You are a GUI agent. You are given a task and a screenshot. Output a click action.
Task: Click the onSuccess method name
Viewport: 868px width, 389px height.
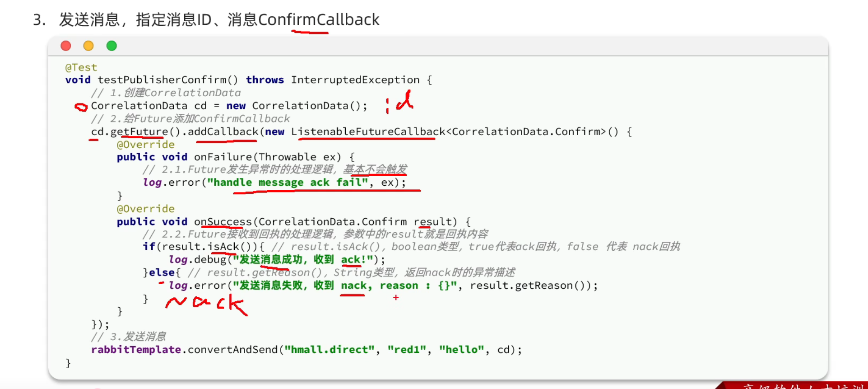(223, 222)
